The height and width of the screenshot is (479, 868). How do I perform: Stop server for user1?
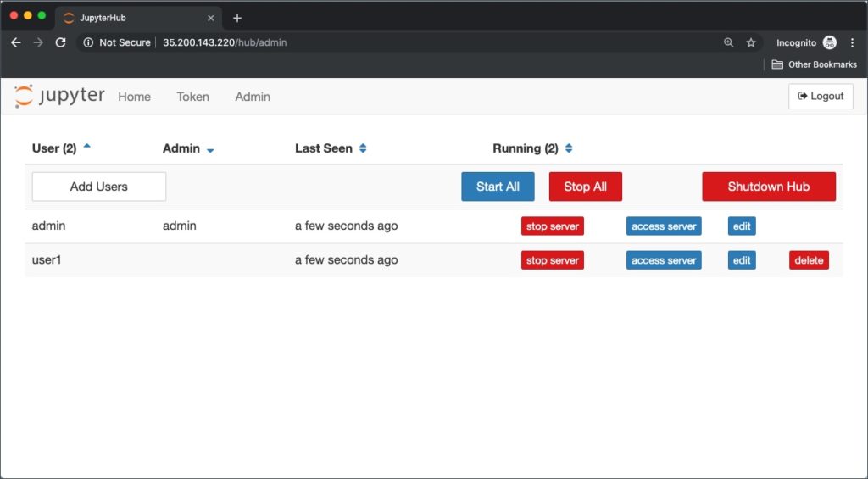pyautogui.click(x=552, y=260)
